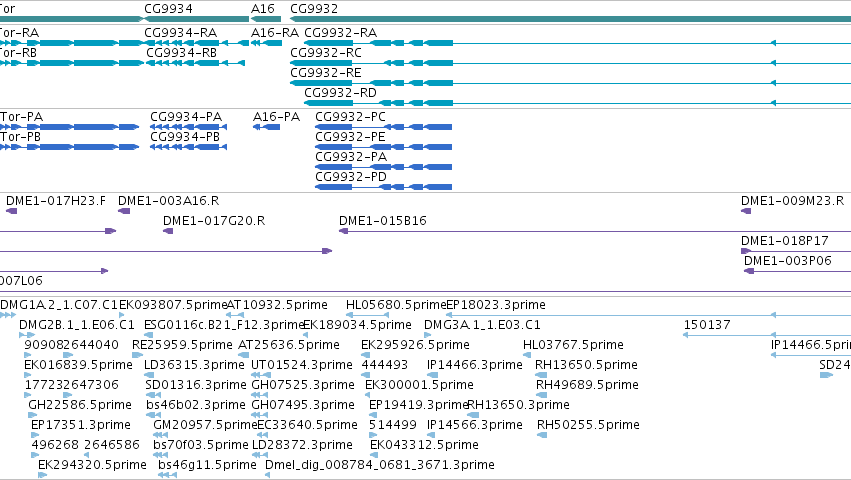The image size is (851, 480).
Task: Click the A16-PA protein label
Action: tap(276, 117)
